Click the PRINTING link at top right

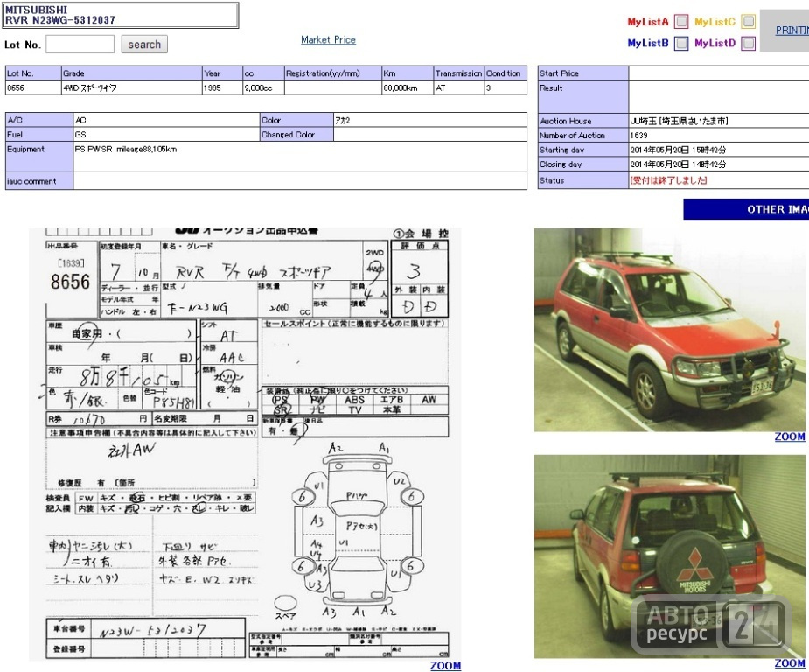[x=792, y=31]
